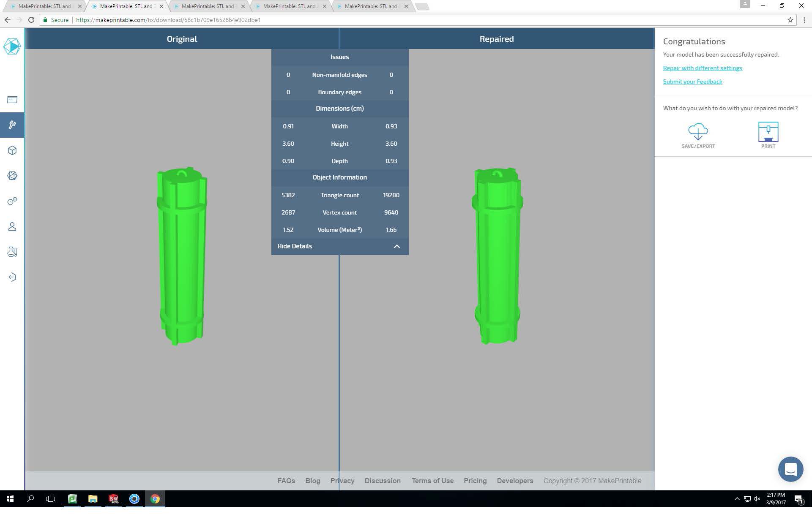Switch to the last MakePrintable browser tab
Viewport: 812px width, 525px height.
click(371, 6)
